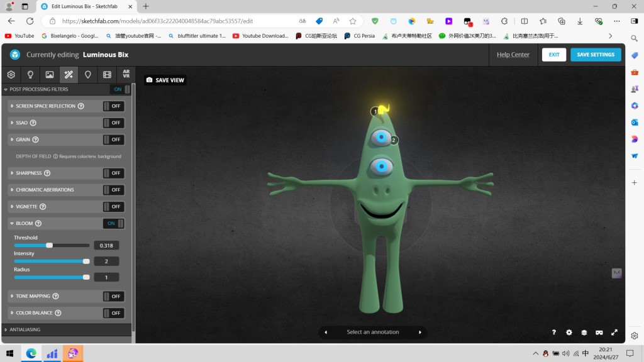644x362 pixels.
Task: Expand the Color Balance options
Action: point(12,313)
